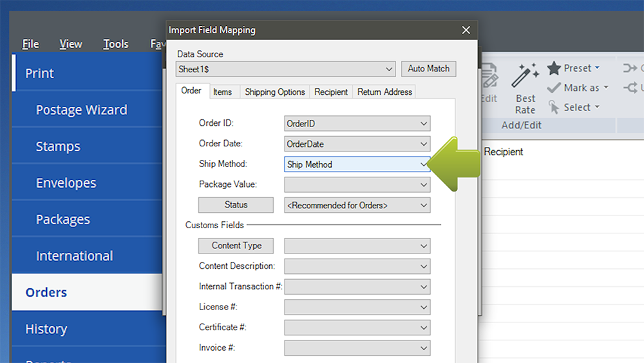Expand the Data Source dropdown
This screenshot has height=363, width=644.
click(389, 69)
